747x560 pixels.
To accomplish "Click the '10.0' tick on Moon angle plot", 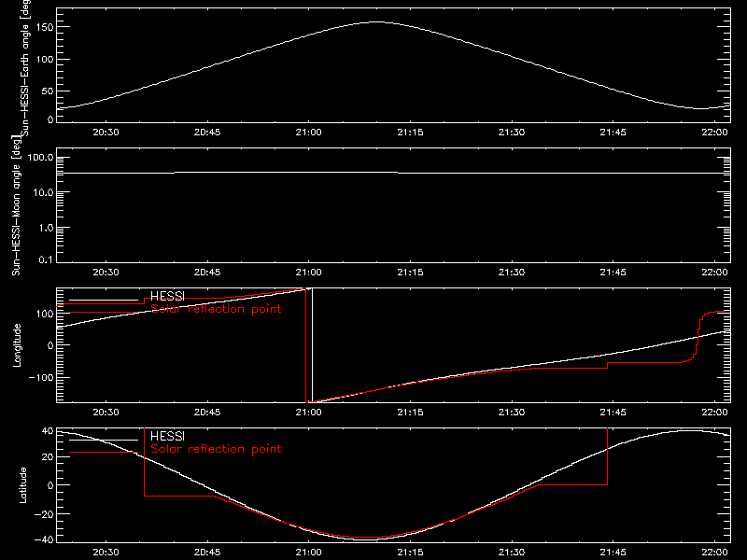I will pyautogui.click(x=43, y=193).
